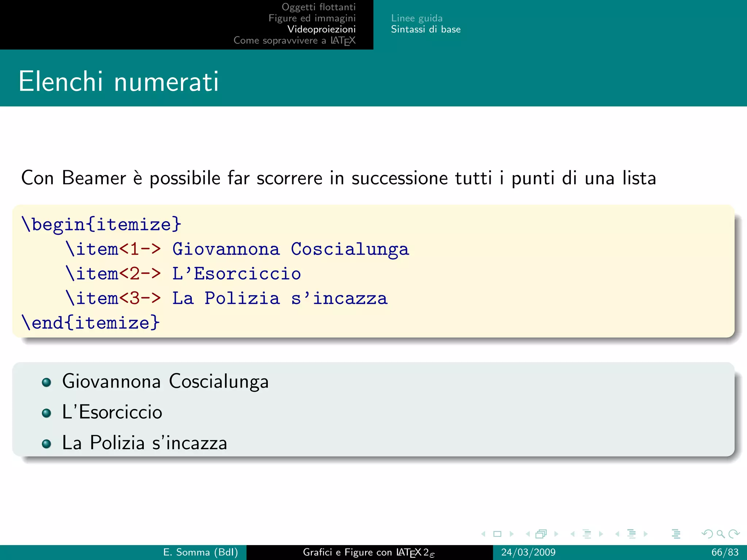Click the \item<1-> Giovannona Coscialunga code line
The width and height of the screenshot is (747, 560).
pyautogui.click(x=237, y=249)
